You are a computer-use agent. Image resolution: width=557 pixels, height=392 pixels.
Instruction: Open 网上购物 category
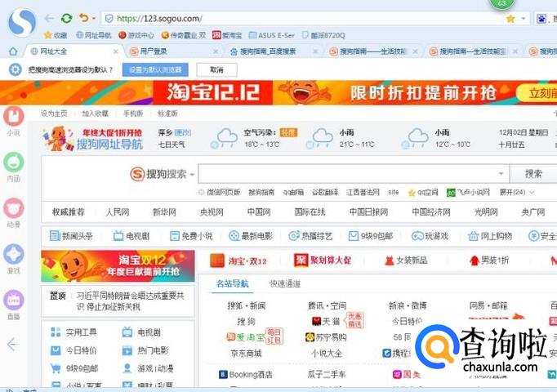490,236
